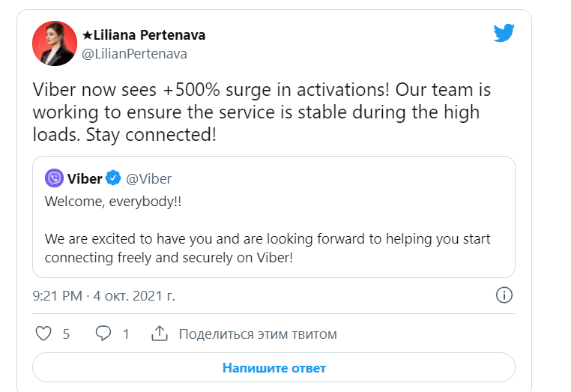This screenshot has height=392, width=571.
Task: Click the Twitter bird logo
Action: pyautogui.click(x=504, y=33)
